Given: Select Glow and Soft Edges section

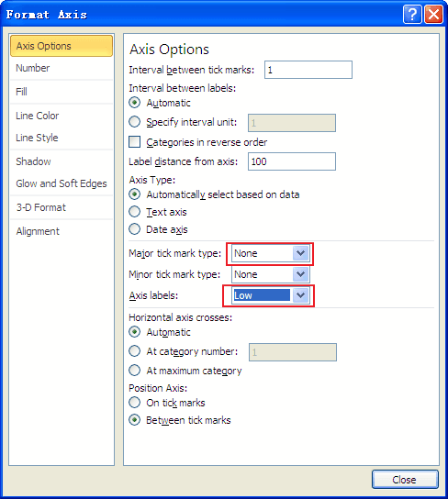Looking at the screenshot, I should [x=62, y=183].
